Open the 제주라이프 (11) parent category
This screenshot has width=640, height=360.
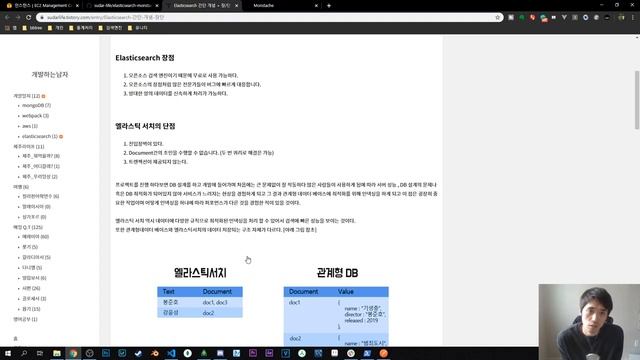tap(29, 146)
